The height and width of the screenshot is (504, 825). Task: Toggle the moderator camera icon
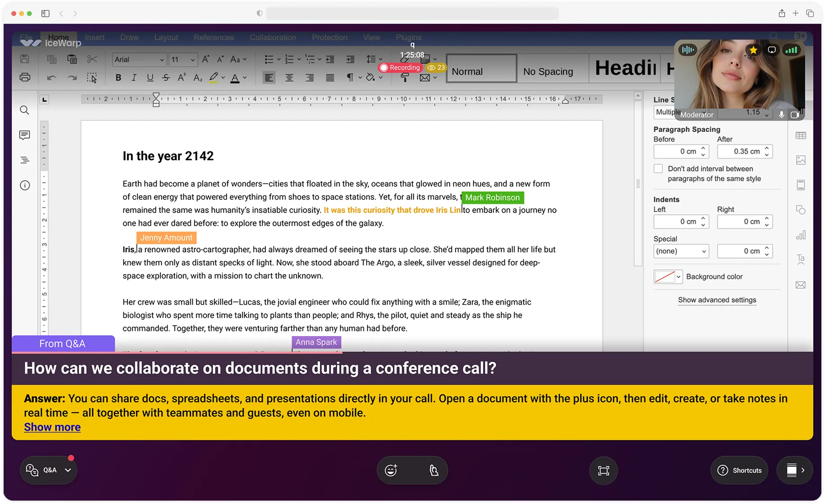[795, 115]
